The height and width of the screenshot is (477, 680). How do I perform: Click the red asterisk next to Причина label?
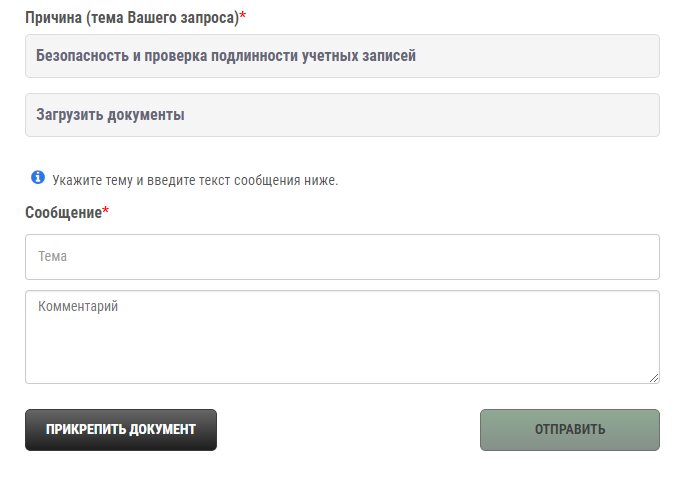pos(243,18)
